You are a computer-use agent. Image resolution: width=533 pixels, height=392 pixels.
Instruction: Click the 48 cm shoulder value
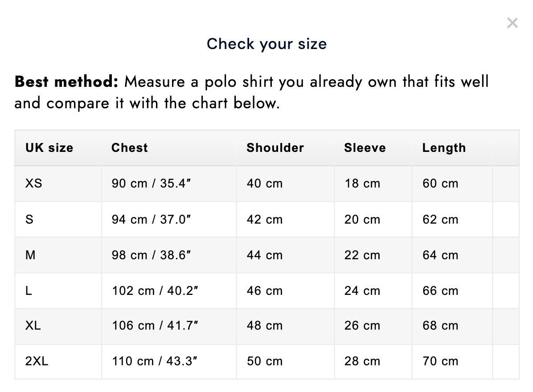click(x=264, y=326)
